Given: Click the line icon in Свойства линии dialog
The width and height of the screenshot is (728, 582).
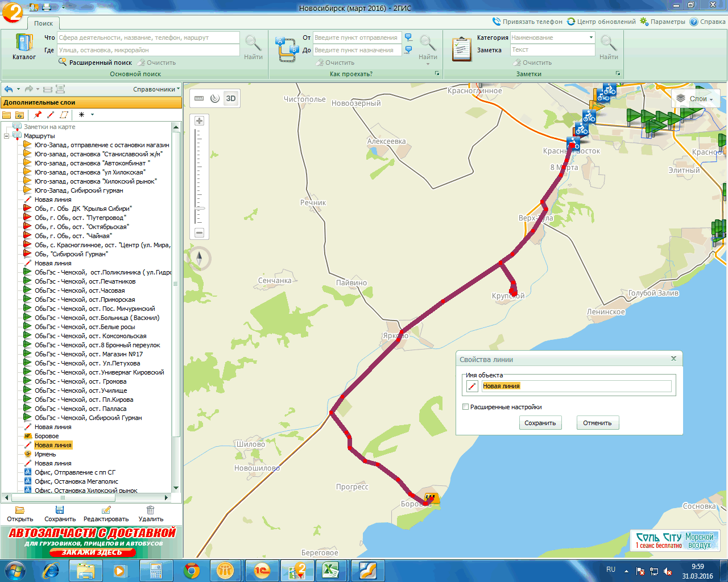Looking at the screenshot, I should tap(472, 386).
